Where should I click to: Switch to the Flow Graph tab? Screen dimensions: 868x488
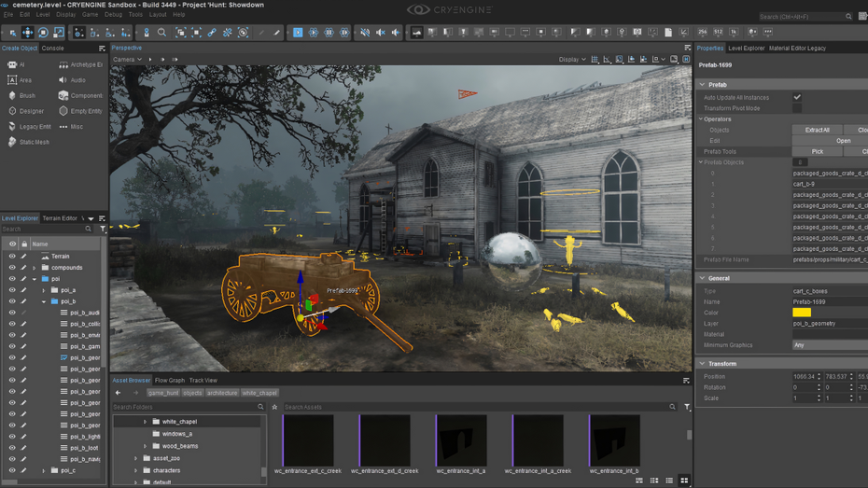170,381
